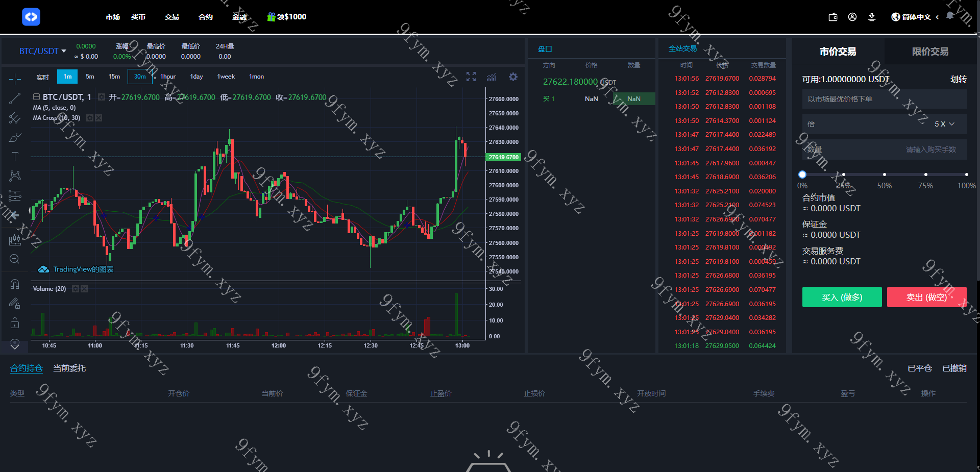980x472 pixels.
Task: Click the globe language icon
Action: 896,17
